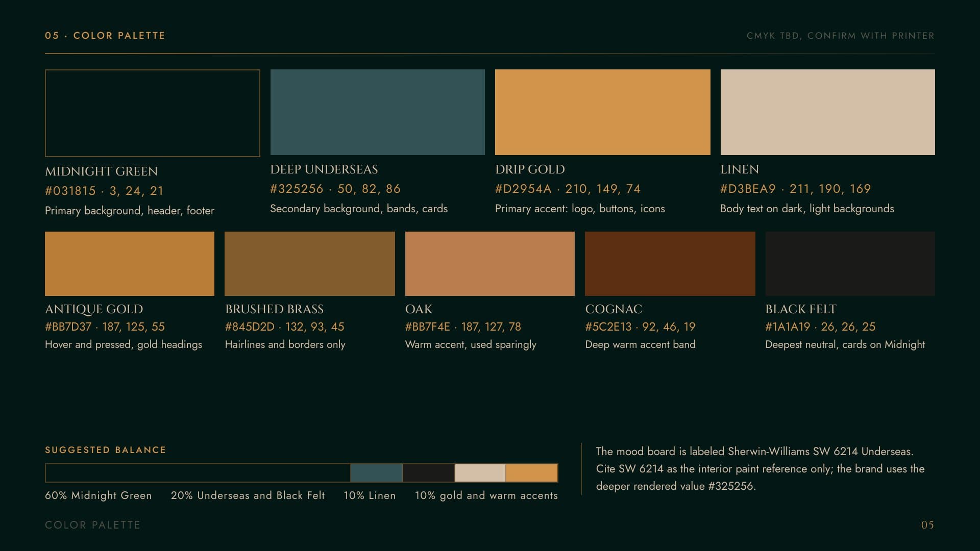Choose the Cognac brown swatch
The height and width of the screenshot is (551, 980).
(x=670, y=264)
